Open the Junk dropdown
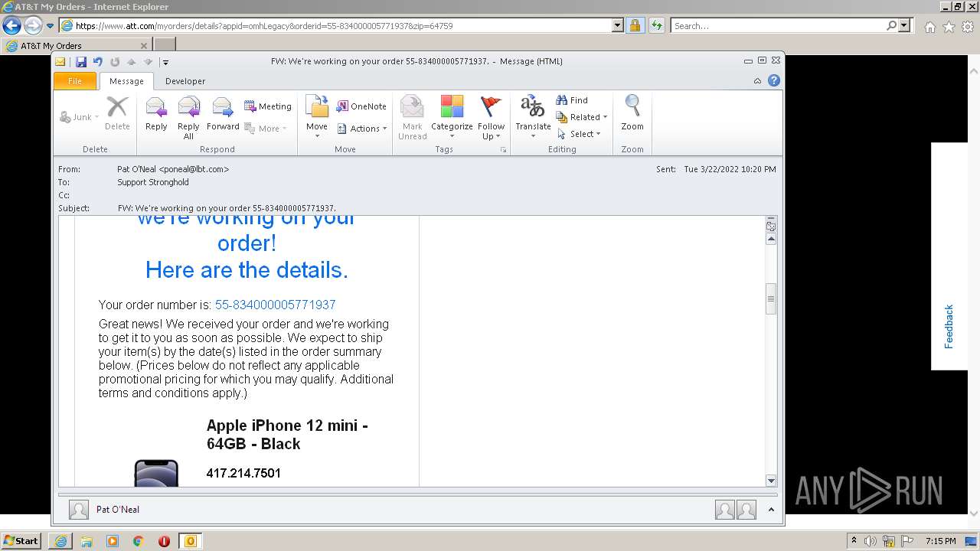Screen dimensions: 980x551 pyautogui.click(x=80, y=117)
